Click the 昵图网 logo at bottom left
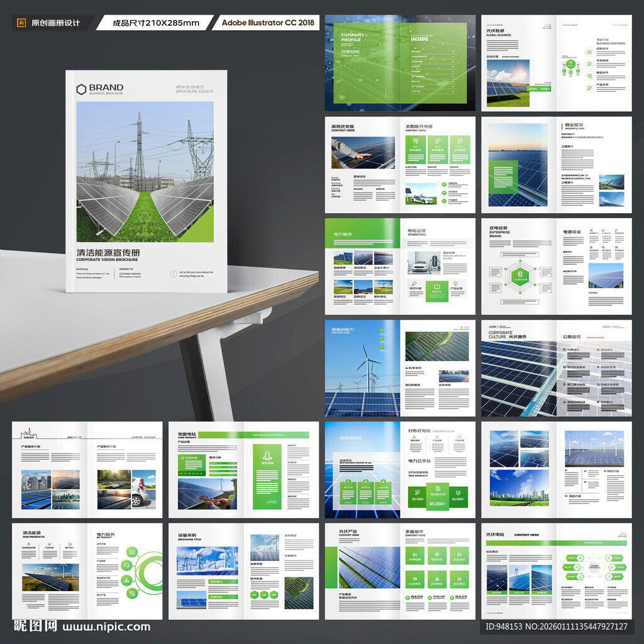This screenshot has height=644, width=644. (35, 626)
